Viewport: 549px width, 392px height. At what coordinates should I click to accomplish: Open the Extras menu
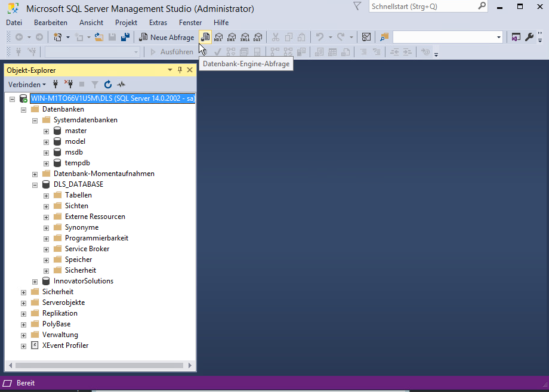click(158, 23)
